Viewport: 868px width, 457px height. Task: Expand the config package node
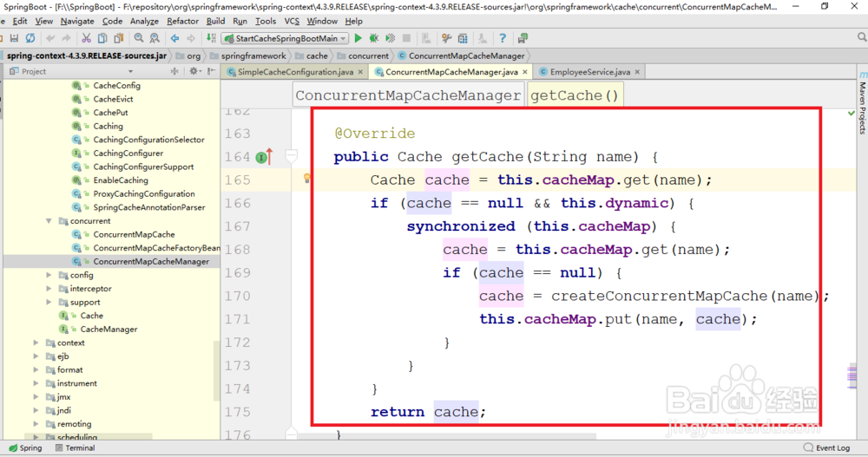click(49, 275)
